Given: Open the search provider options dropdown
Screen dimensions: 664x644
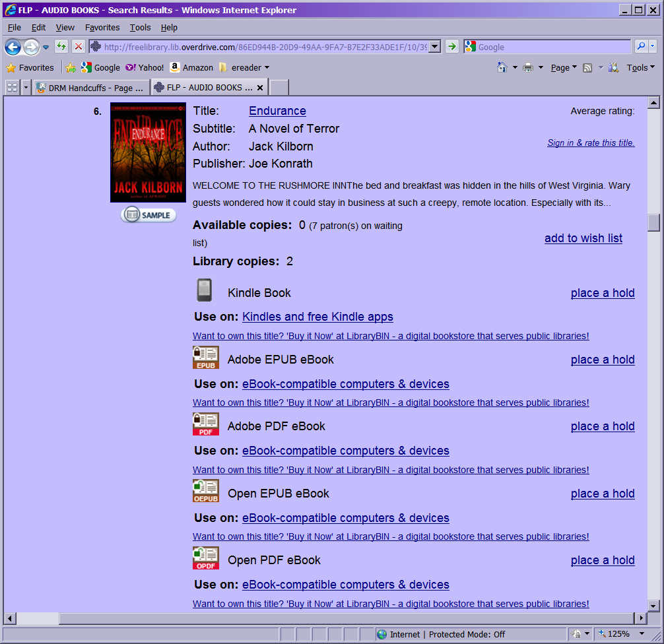Looking at the screenshot, I should (653, 46).
